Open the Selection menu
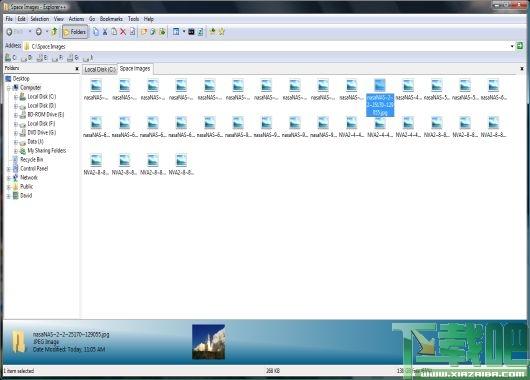530x380 pixels. [40, 19]
